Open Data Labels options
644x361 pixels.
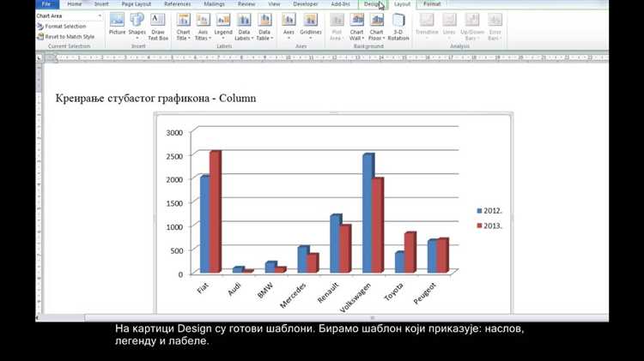(x=244, y=27)
